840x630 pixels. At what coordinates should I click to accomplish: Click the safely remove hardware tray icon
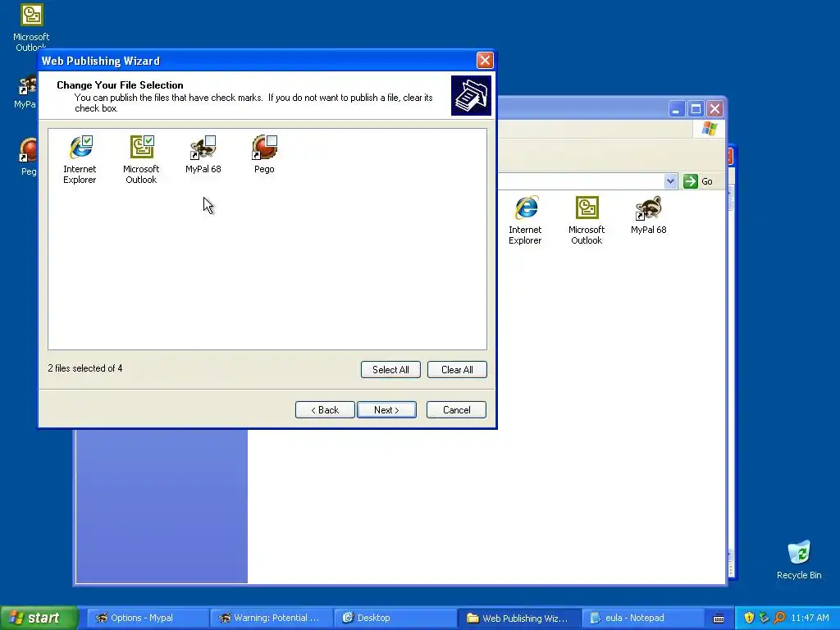tap(764, 618)
